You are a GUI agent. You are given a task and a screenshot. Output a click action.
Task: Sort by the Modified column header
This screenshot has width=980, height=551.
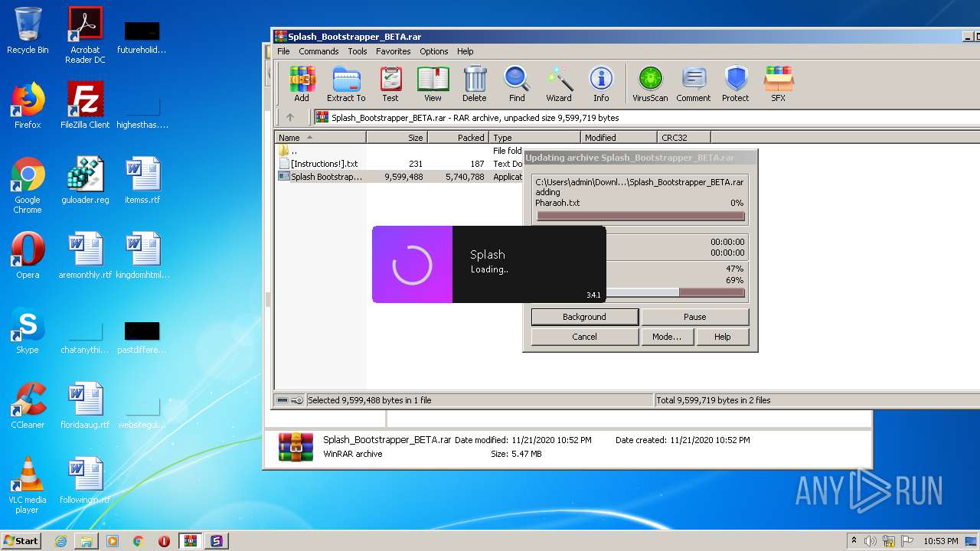619,138
